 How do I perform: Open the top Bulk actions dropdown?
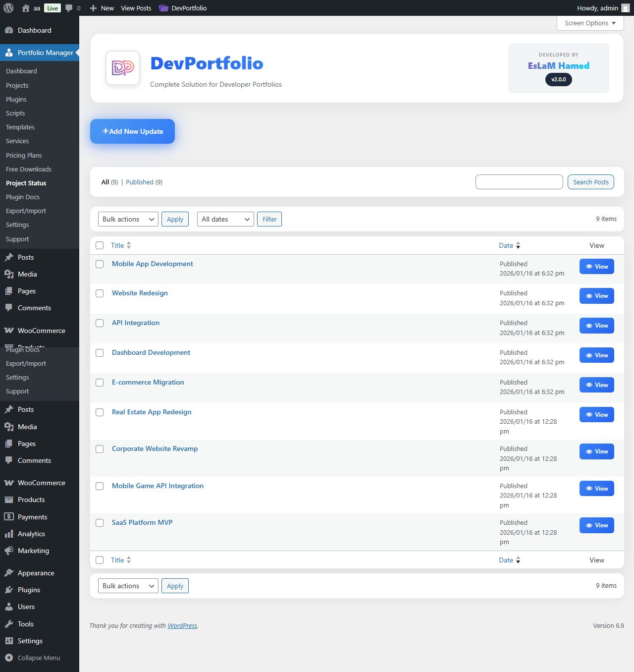pos(128,219)
